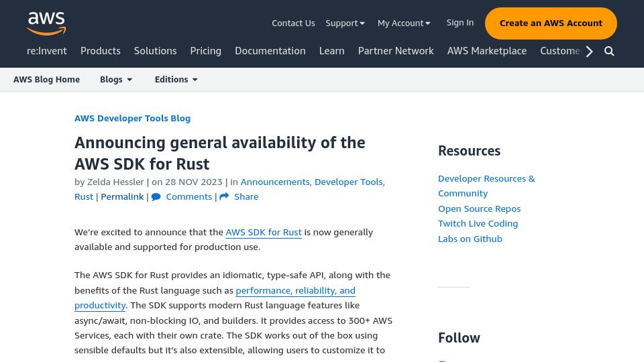
Task: Open the Documentation menu item
Action: 270,51
